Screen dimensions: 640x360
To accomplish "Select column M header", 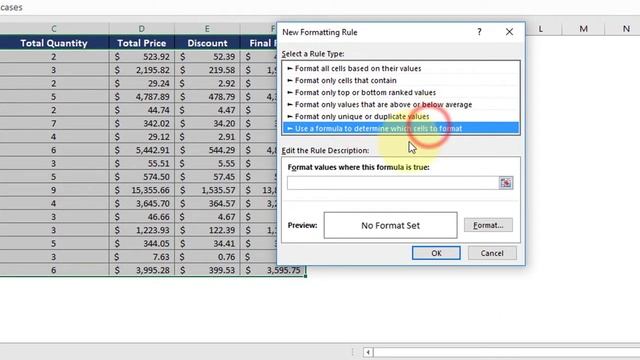I will [583, 29].
